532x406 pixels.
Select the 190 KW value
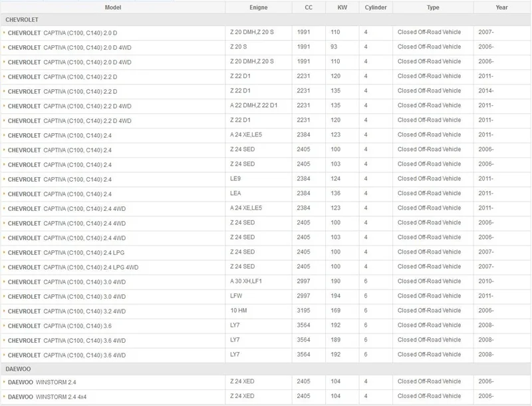(335, 281)
